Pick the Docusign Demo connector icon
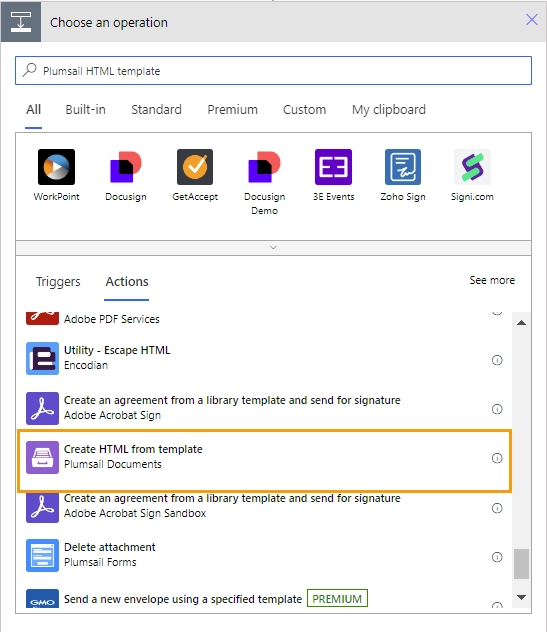This screenshot has height=632, width=547. pyautogui.click(x=264, y=167)
